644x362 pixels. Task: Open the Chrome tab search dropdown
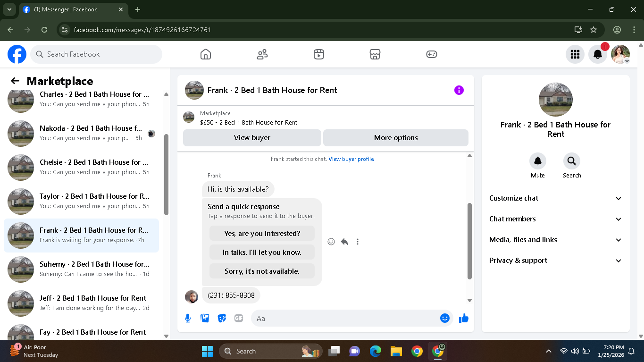[x=9, y=9]
